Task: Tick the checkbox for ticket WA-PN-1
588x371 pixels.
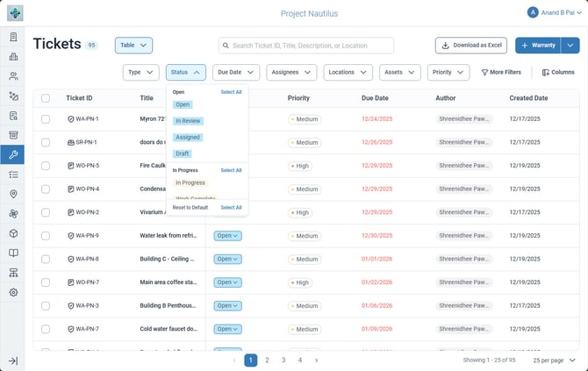Action: click(x=46, y=119)
